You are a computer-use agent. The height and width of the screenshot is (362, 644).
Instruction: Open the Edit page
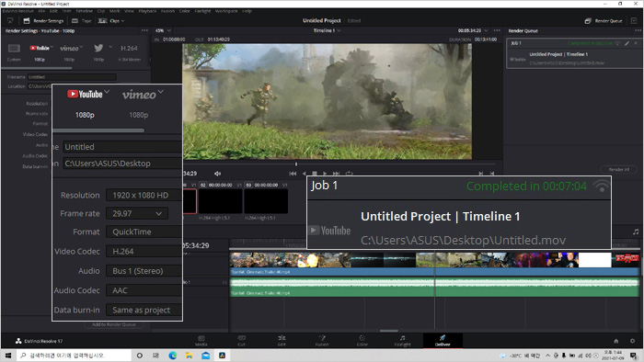pos(282,340)
